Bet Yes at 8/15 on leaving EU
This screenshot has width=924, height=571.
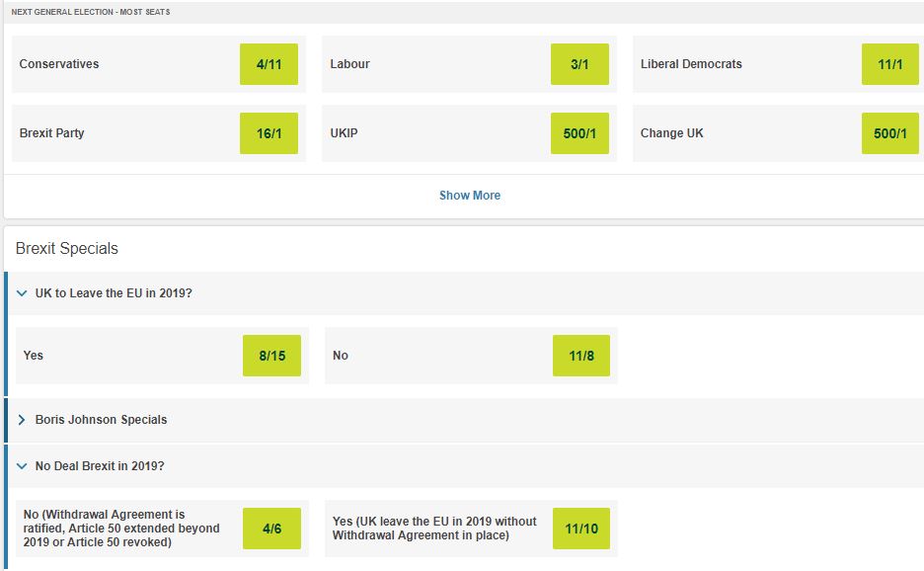tap(271, 356)
